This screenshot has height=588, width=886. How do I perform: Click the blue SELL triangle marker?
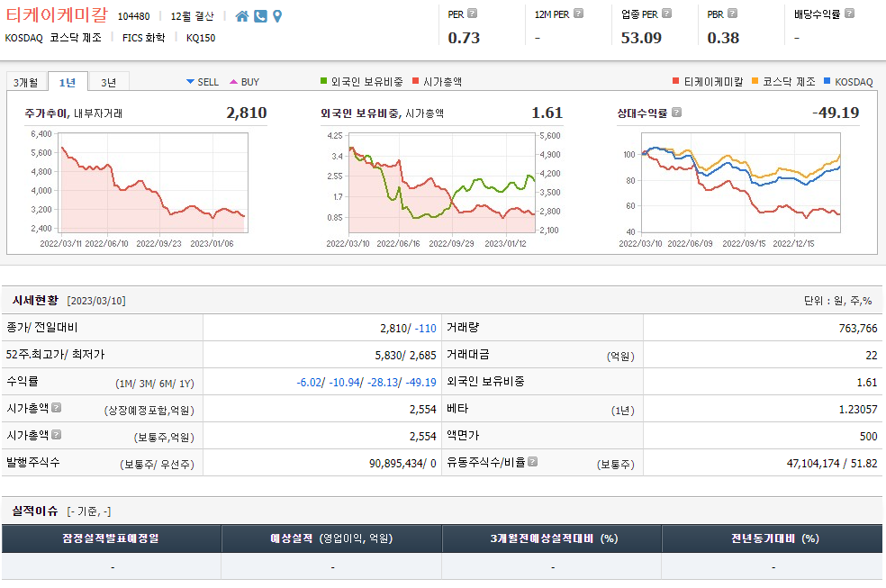pyautogui.click(x=190, y=82)
